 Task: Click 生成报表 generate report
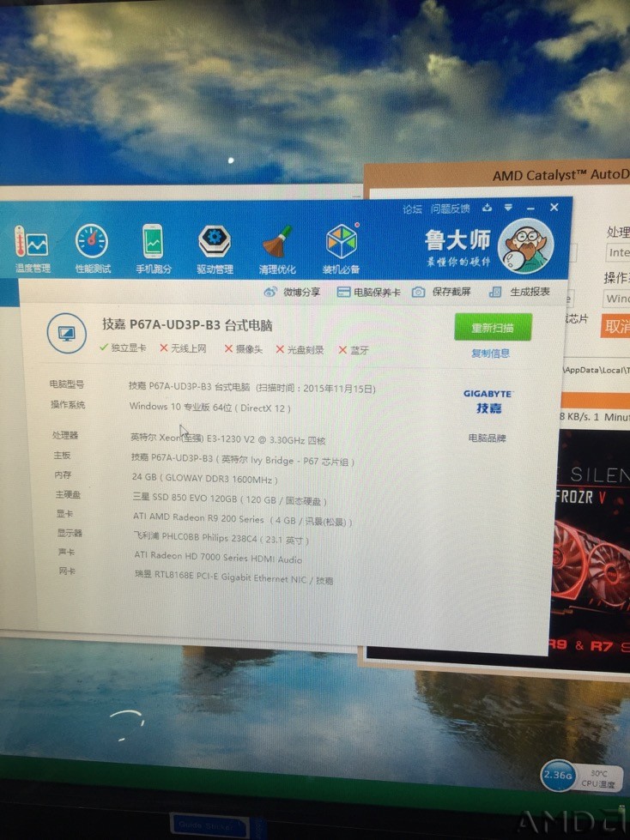[x=519, y=292]
